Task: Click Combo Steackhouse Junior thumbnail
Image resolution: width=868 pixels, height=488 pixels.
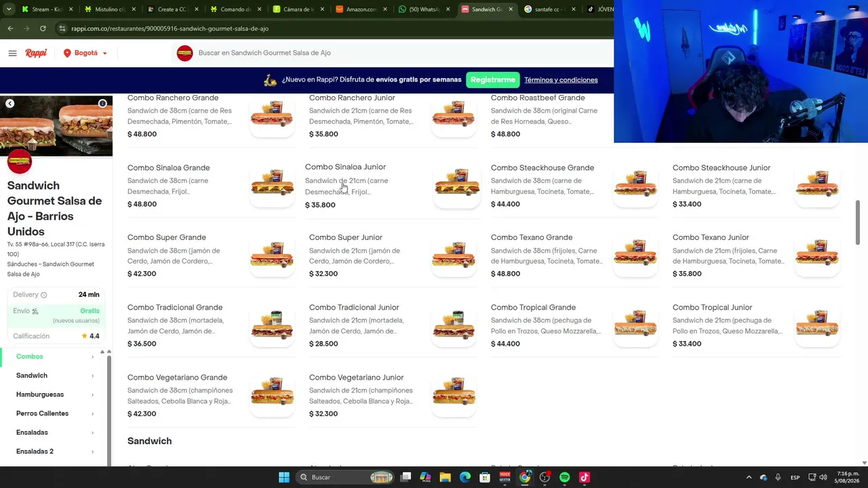Action: pos(817,186)
